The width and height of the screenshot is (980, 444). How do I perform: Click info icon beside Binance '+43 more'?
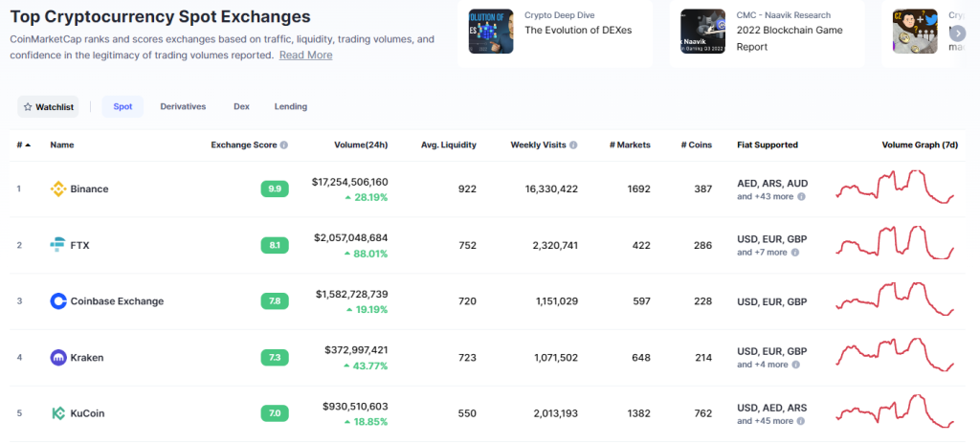tap(801, 196)
